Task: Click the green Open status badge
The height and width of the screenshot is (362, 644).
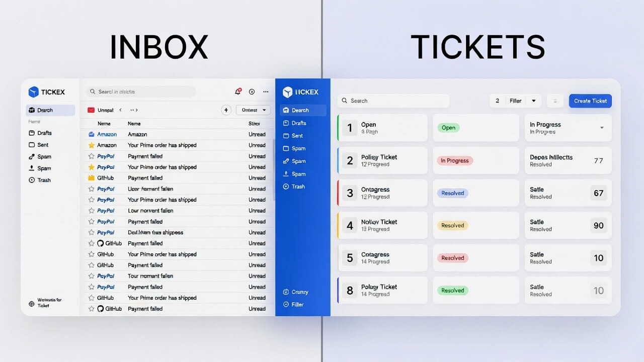Action: [448, 128]
